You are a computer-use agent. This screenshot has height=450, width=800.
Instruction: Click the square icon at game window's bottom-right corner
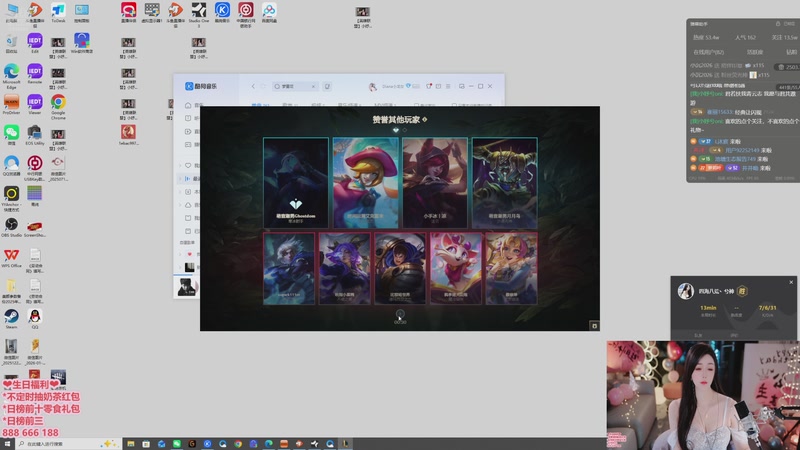pos(594,326)
